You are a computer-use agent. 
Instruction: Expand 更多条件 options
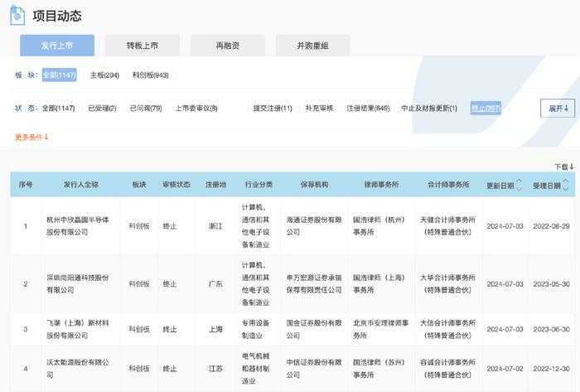[31, 137]
